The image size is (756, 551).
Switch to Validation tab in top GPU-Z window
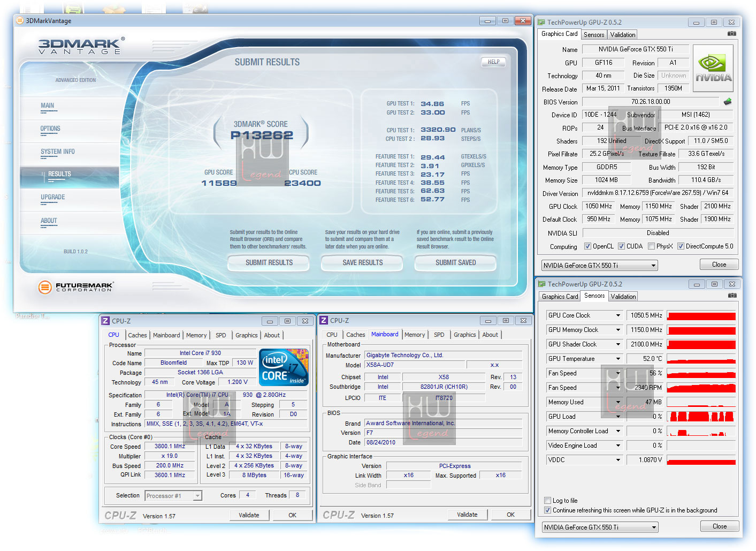(x=623, y=35)
